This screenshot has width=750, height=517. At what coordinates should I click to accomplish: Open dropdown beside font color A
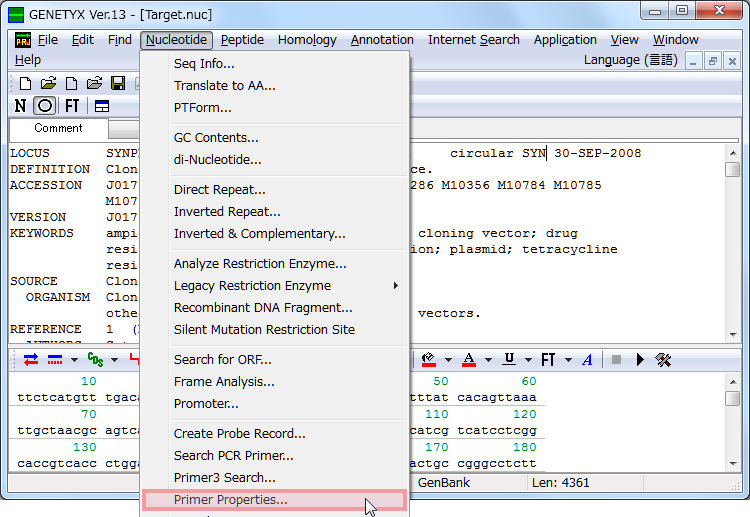pos(488,360)
